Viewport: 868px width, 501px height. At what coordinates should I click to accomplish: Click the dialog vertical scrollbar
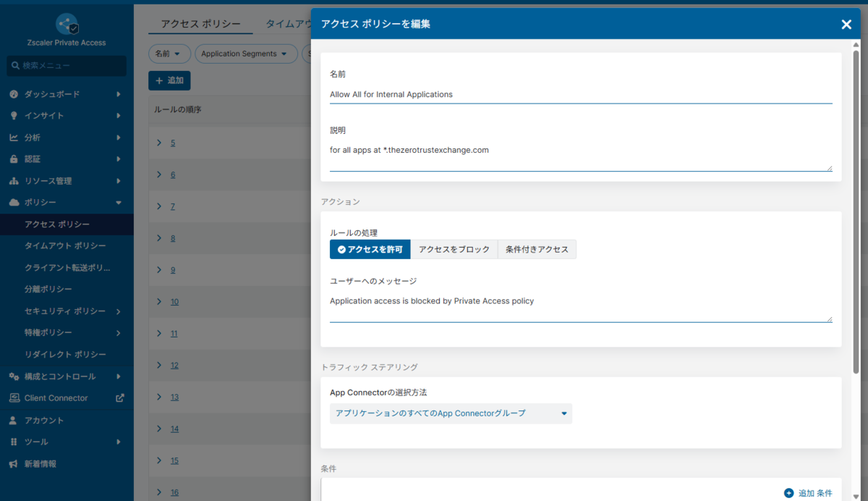click(856, 214)
